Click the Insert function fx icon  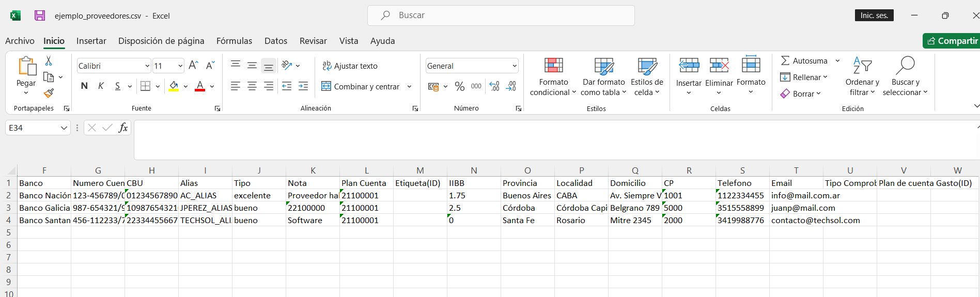pos(123,128)
